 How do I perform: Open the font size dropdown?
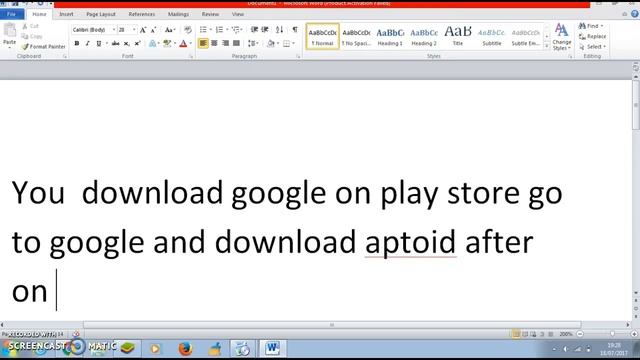pyautogui.click(x=134, y=30)
